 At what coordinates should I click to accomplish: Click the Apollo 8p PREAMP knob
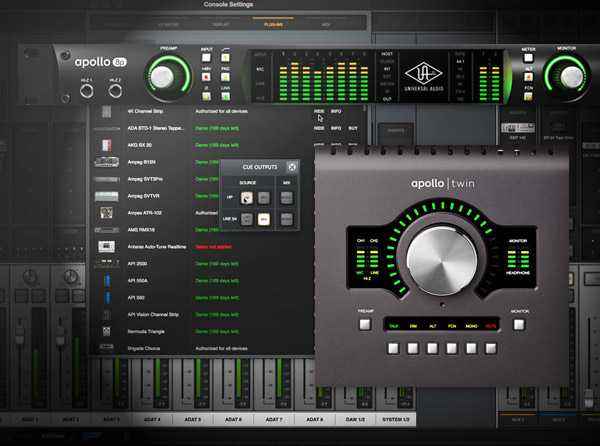(162, 77)
